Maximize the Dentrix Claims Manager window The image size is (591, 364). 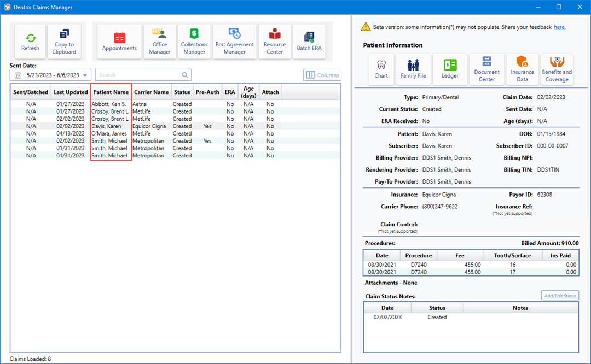pos(559,7)
